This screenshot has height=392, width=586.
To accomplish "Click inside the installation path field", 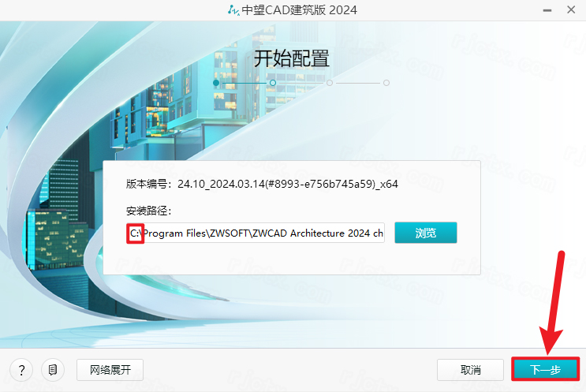I will pos(260,233).
